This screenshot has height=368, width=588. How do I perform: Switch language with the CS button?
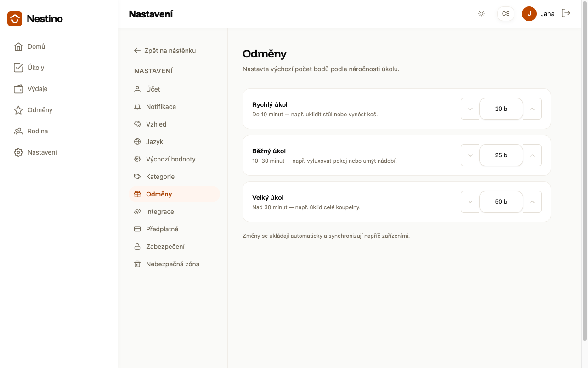(506, 14)
